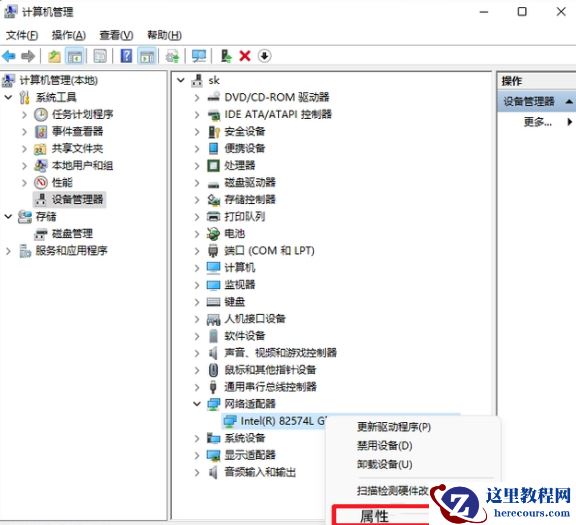Image resolution: width=576 pixels, height=525 pixels.
Task: Open the 查看(V) menu
Action: coord(116,35)
